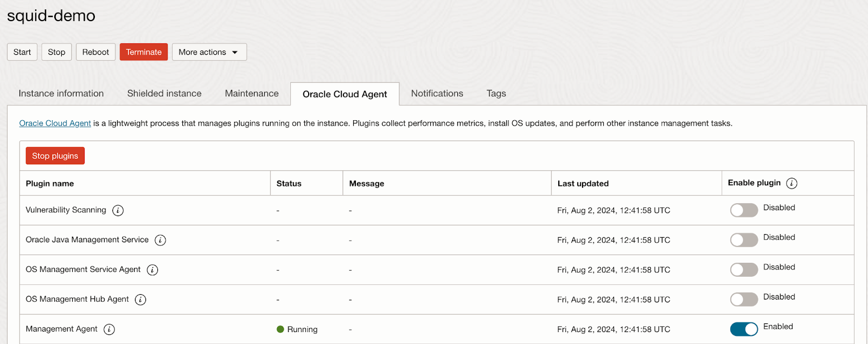
Task: Turn on OS Management Hub Agent toggle
Action: (744, 300)
